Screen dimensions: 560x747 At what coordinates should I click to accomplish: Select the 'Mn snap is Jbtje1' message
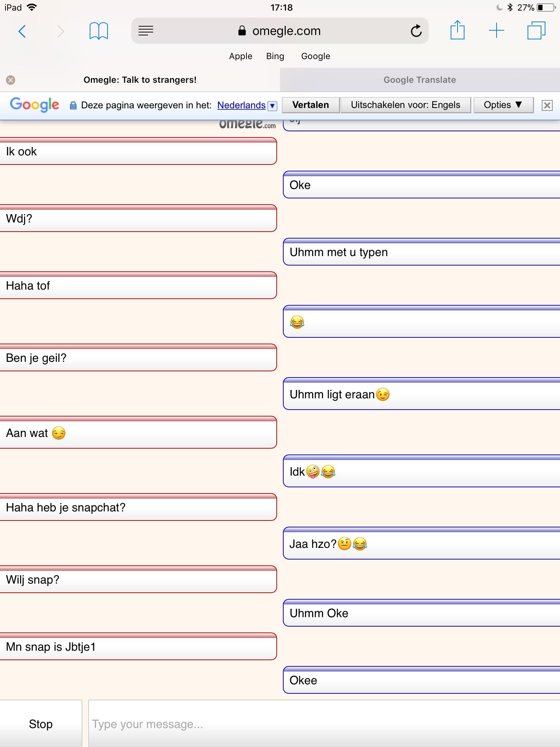pos(138,646)
